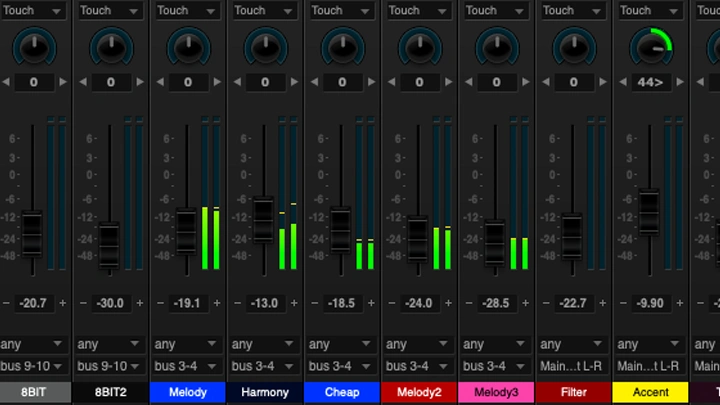Select the red Melody2 track name label
The width and height of the screenshot is (720, 405).
pos(419,392)
